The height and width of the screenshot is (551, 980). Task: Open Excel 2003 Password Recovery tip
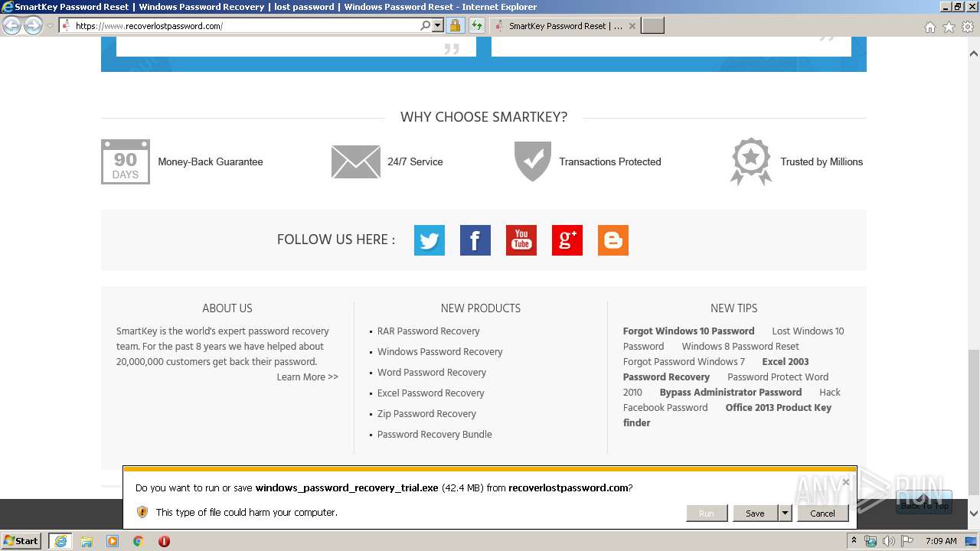716,370
